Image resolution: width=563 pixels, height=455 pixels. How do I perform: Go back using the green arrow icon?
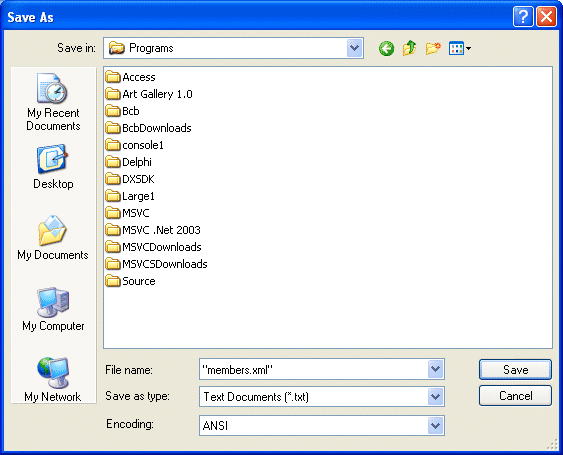pyautogui.click(x=386, y=48)
